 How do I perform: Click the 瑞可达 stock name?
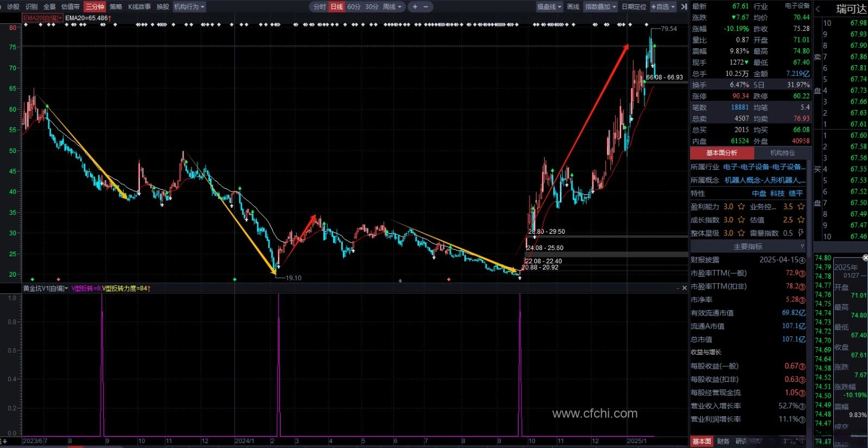click(x=851, y=9)
